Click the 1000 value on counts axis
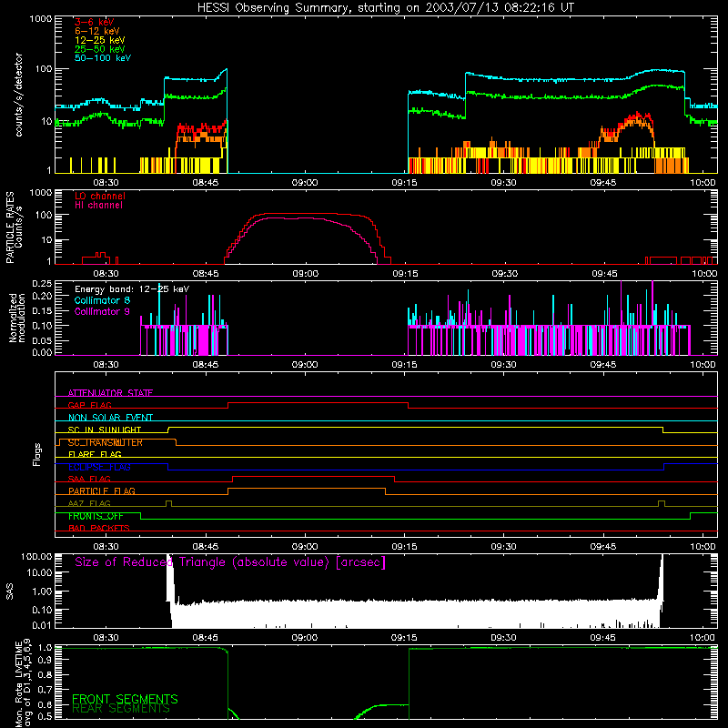Image resolution: width=728 pixels, height=728 pixels. point(41,19)
